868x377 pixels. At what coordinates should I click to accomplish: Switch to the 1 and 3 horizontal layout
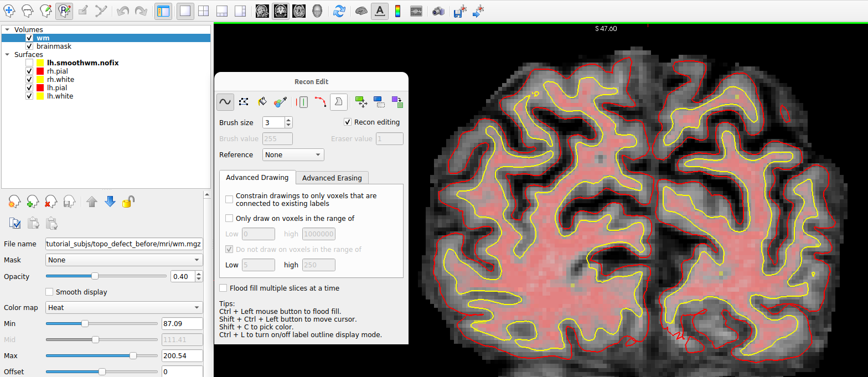click(240, 11)
